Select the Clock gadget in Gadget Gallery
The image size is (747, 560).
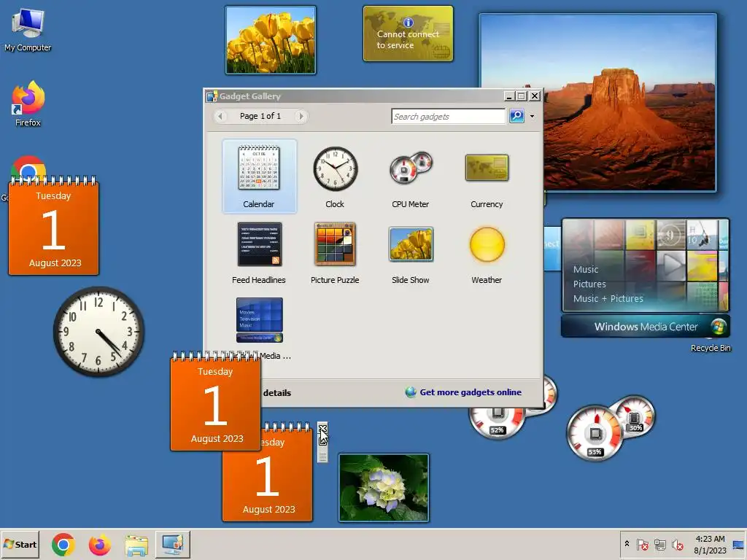(x=335, y=176)
